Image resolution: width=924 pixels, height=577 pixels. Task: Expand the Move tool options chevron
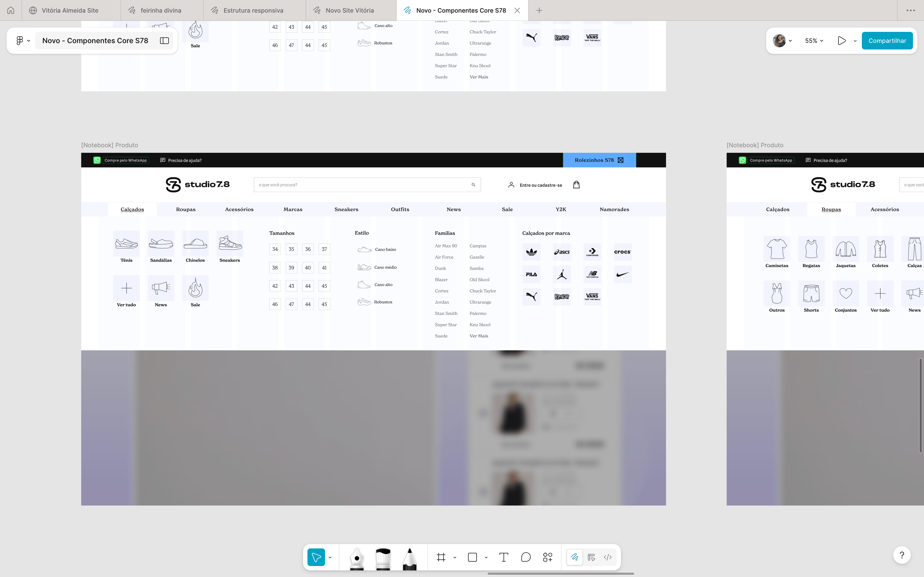330,557
